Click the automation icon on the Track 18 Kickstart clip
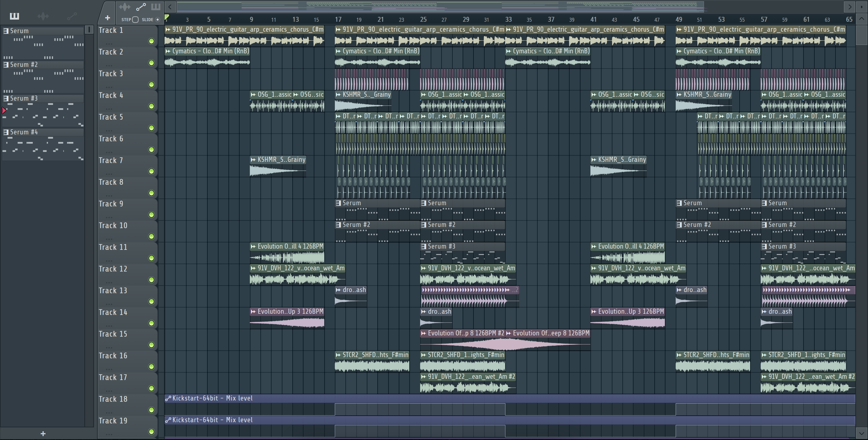This screenshot has height=440, width=868. click(168, 398)
